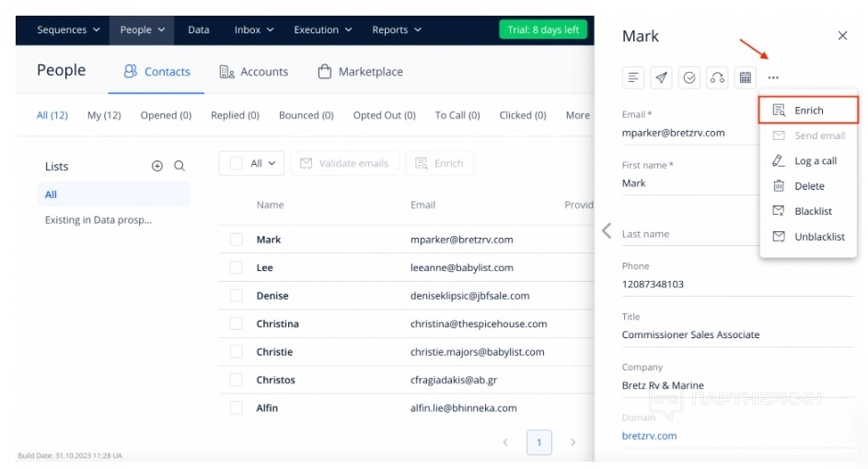Viewport: 868px width, 469px height.
Task: Tick the checkbox for Christos row
Action: tap(237, 380)
